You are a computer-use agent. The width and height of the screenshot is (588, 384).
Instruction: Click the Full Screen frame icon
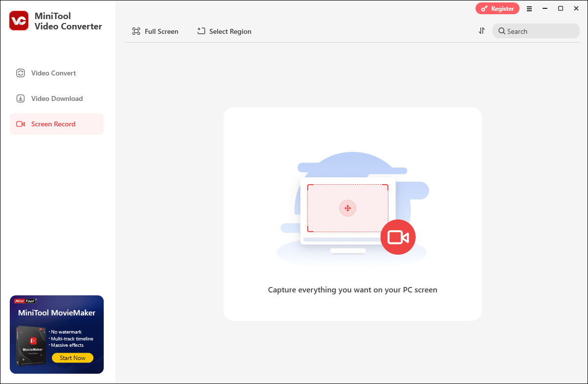[136, 31]
